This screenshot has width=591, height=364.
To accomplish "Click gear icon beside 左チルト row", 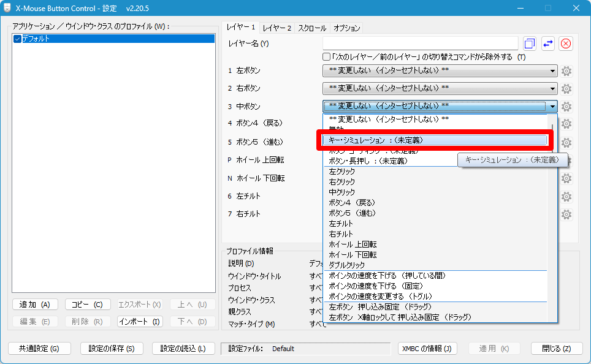I will pyautogui.click(x=566, y=196).
